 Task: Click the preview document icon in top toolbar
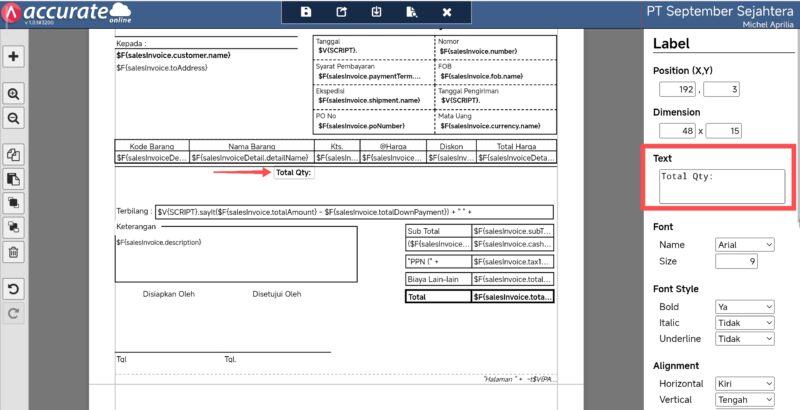[411, 12]
